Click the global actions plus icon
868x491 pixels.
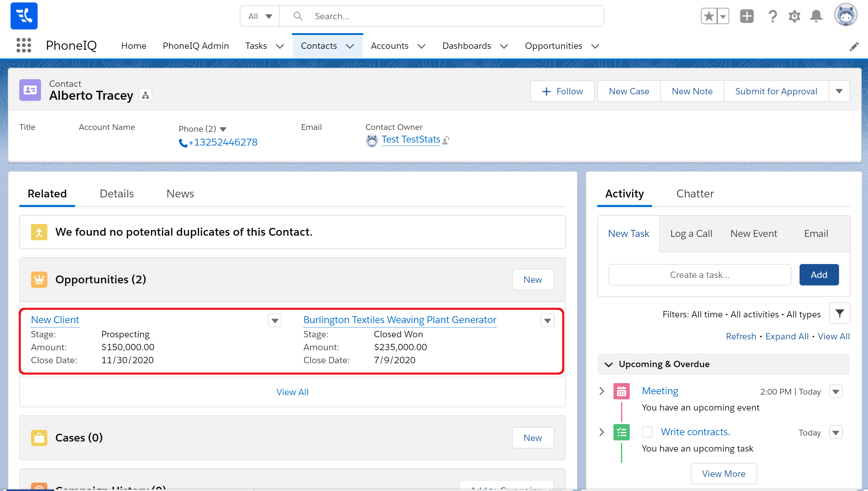pos(746,16)
